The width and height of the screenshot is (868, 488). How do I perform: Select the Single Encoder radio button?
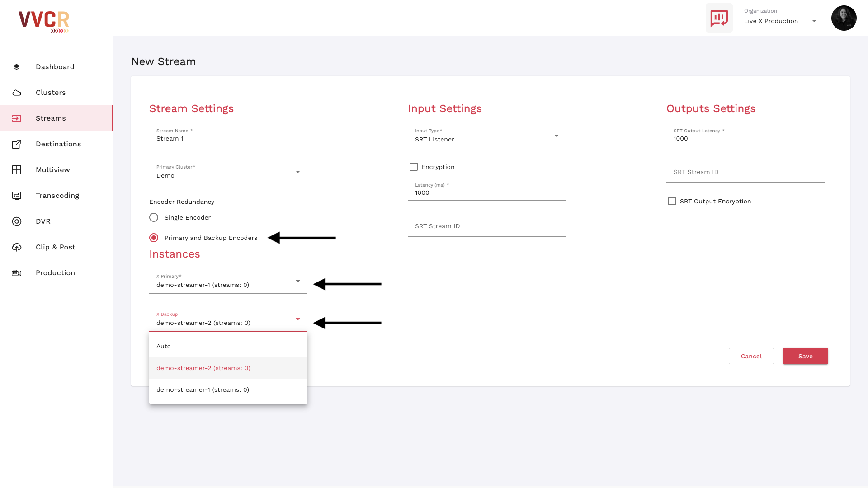click(x=154, y=217)
